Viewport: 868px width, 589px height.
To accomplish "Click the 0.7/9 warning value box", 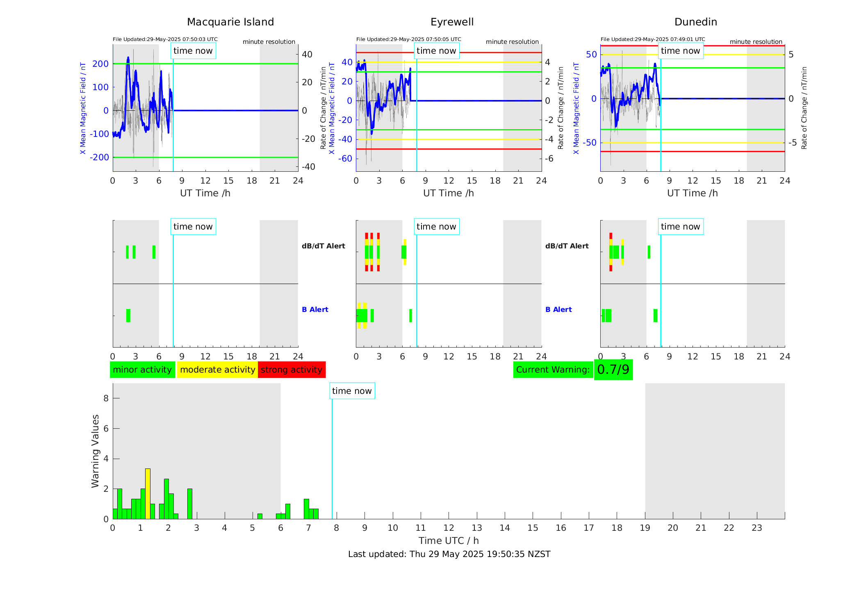I will (613, 370).
